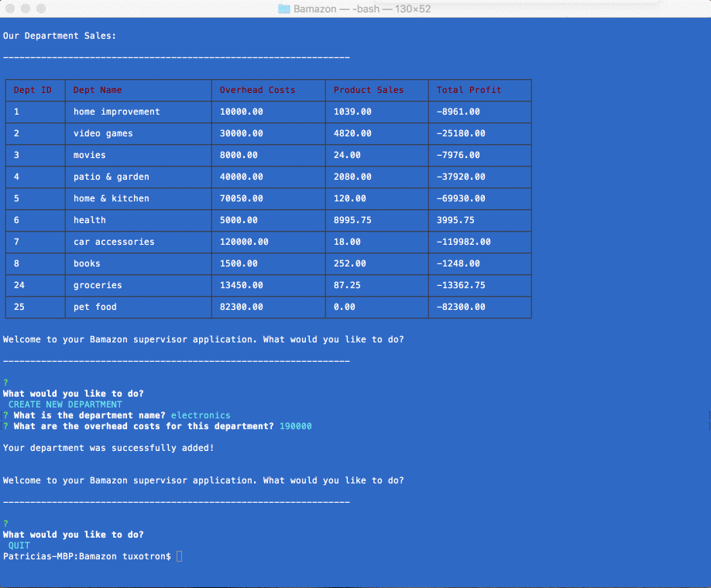Click product sales value 4820.00

(x=352, y=133)
